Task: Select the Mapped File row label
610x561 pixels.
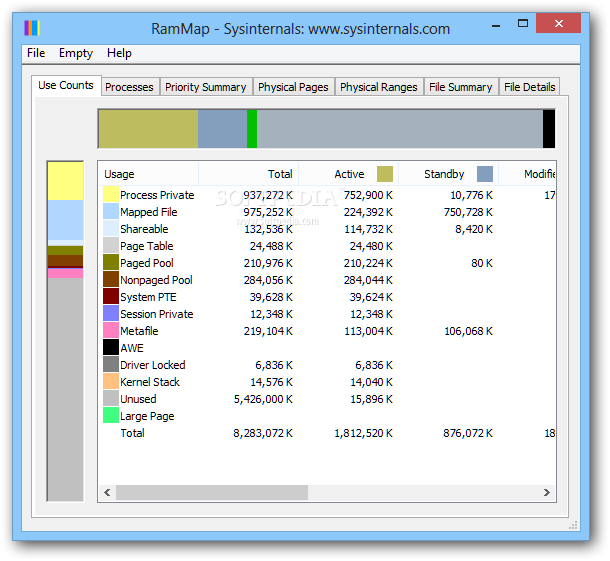Action: tap(149, 212)
